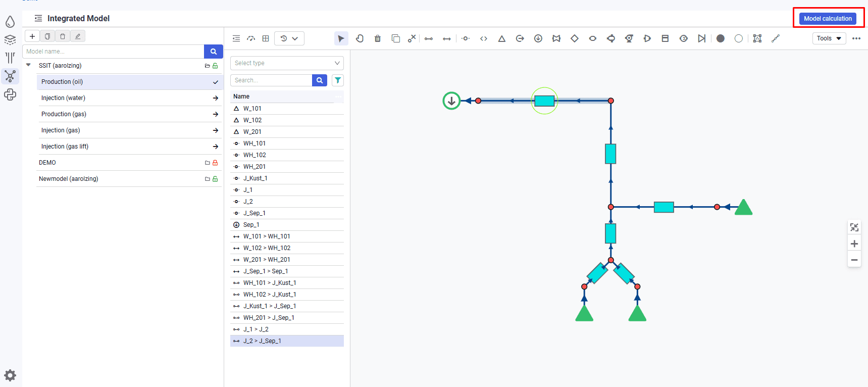
Task: Open the three-dots more options menu
Action: click(x=856, y=38)
